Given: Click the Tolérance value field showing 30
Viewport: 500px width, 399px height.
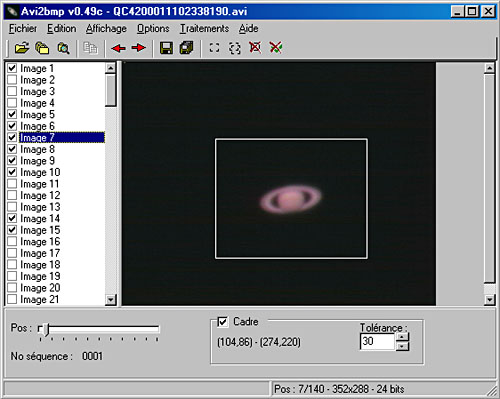Looking at the screenshot, I should [x=378, y=342].
